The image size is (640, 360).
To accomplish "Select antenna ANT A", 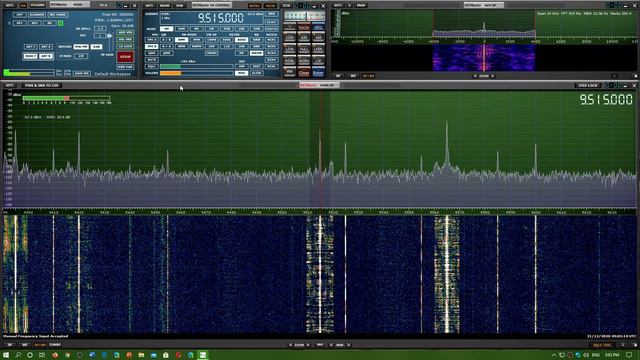I will click(x=46, y=47).
